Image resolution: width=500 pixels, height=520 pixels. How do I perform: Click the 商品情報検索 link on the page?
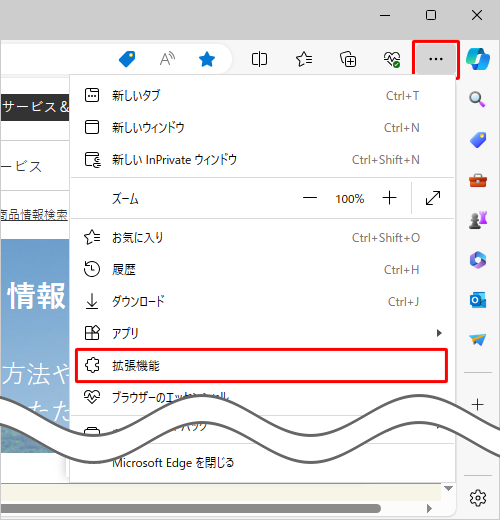(x=34, y=215)
